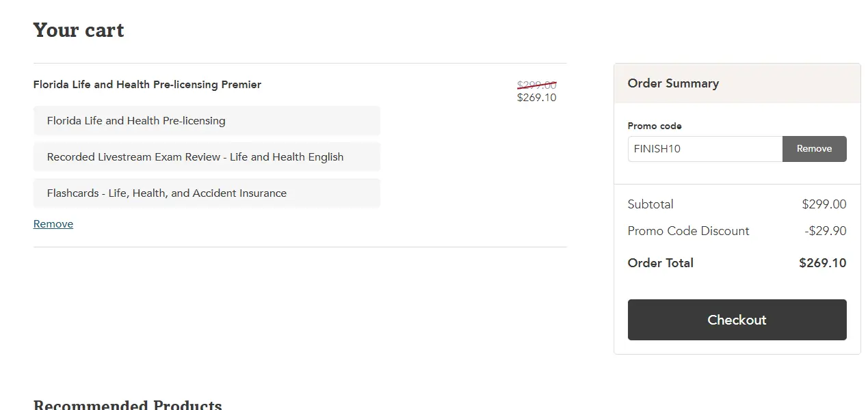Click the -$29.90 discount amount

point(825,231)
